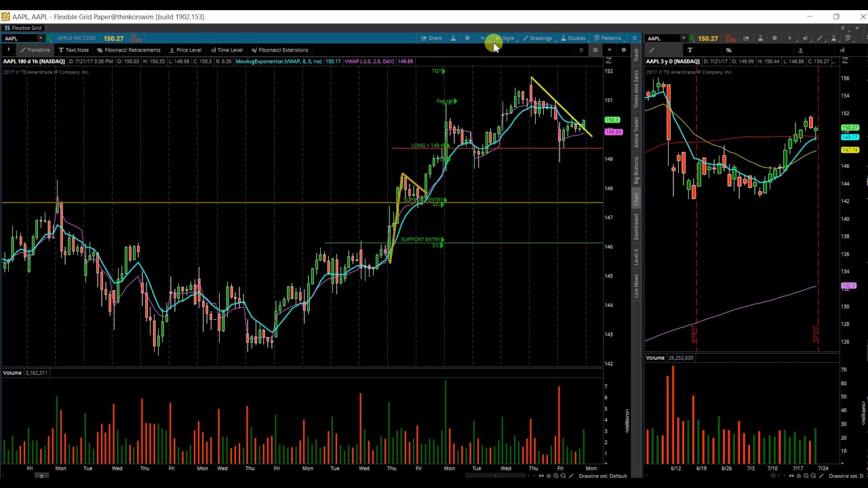The height and width of the screenshot is (488, 868).
Task: Open the Trade sidebar tab
Action: pos(636,55)
